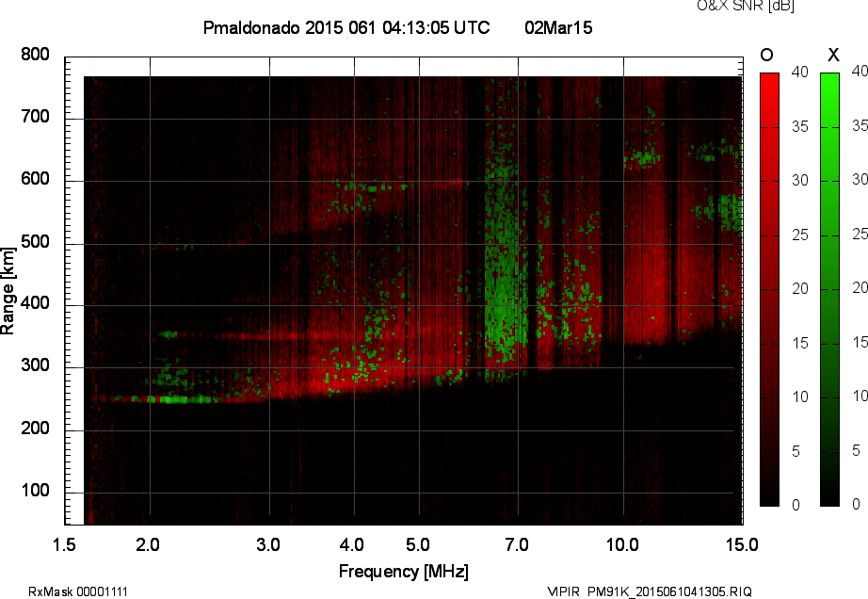
Task: Click the 'X' label above the green colorbar
Action: (833, 55)
